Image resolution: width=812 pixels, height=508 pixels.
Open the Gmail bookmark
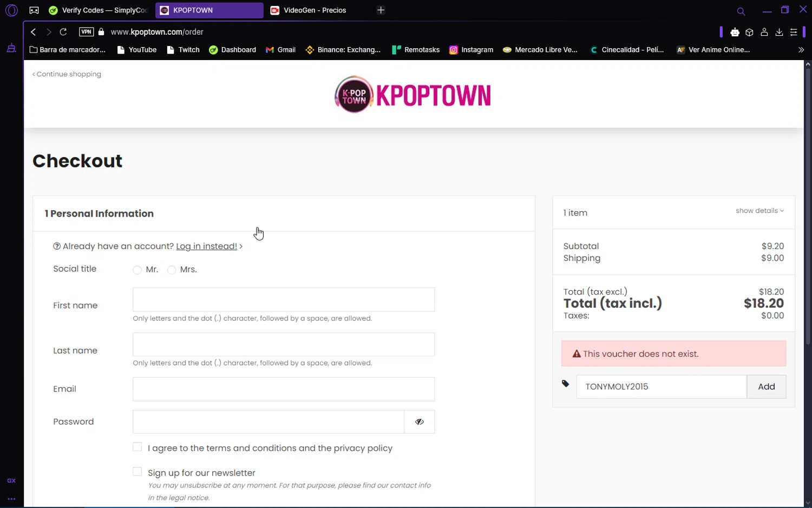point(280,50)
